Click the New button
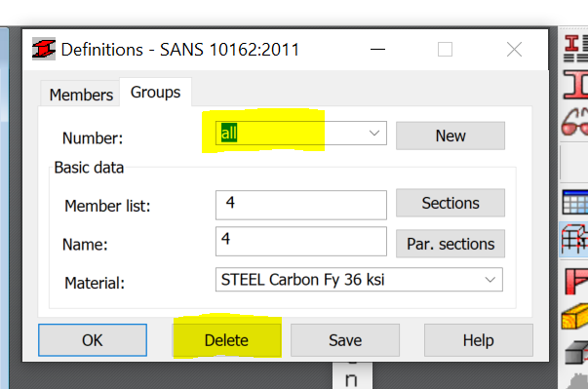 point(451,136)
